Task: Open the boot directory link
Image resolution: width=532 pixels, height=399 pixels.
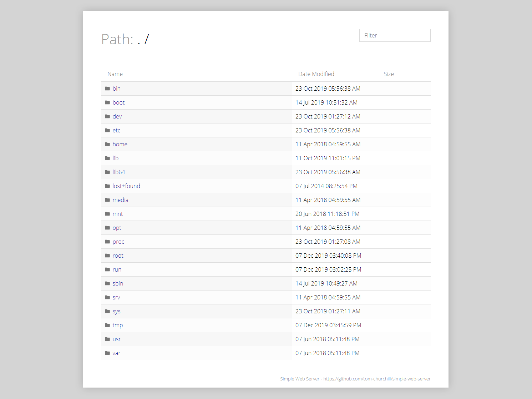Action: pos(118,102)
